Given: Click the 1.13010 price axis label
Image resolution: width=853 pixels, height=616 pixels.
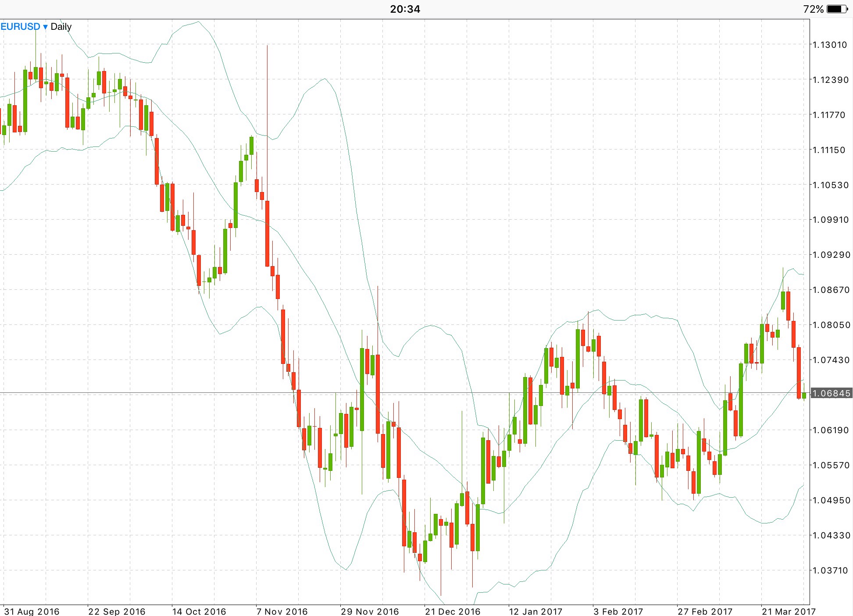Looking at the screenshot, I should pyautogui.click(x=830, y=45).
